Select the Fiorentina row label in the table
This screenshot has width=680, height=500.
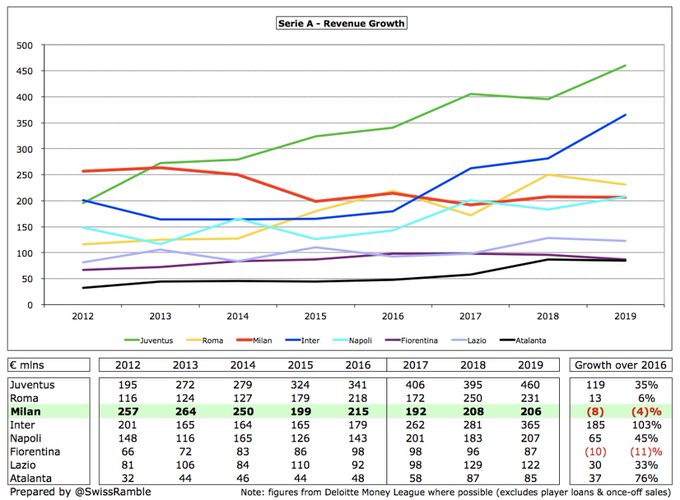coord(35,452)
